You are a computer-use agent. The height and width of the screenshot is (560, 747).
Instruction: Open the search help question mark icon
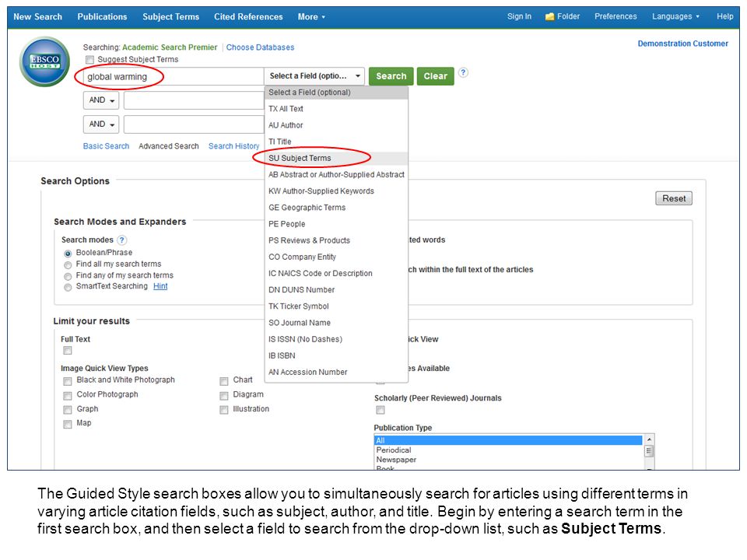[x=463, y=72]
